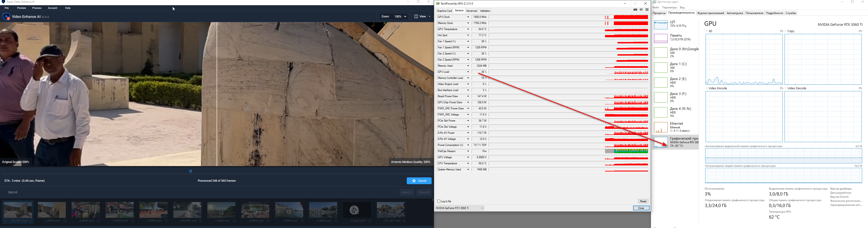The width and height of the screenshot is (868, 228).
Task: Click the popup icon on the second video thumbnail
Action: pyautogui.click(x=52, y=212)
